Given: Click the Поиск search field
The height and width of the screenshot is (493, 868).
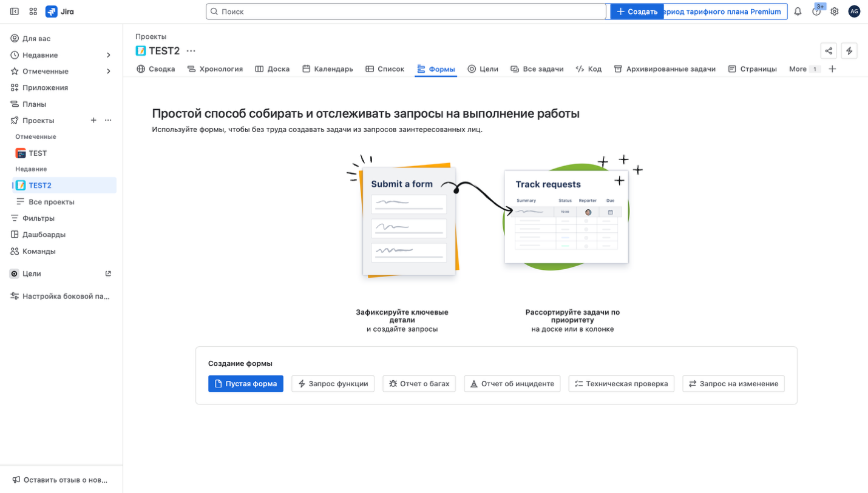Looking at the screenshot, I should (x=405, y=12).
